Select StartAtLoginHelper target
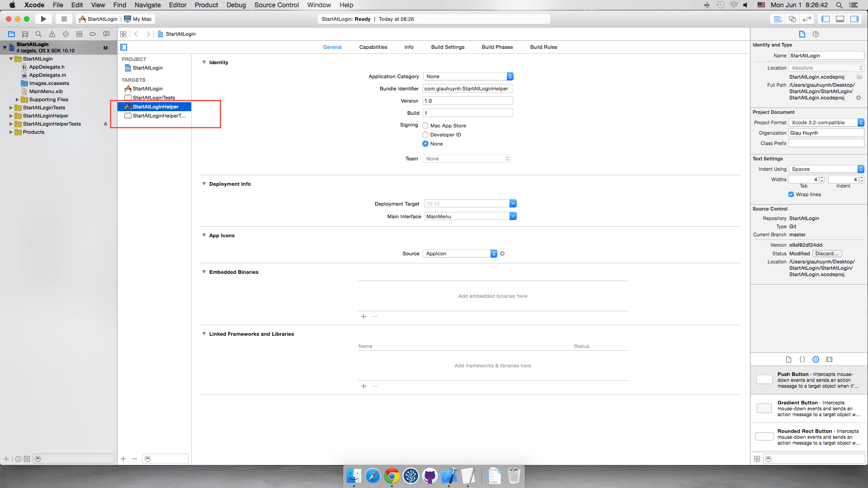868x488 pixels. pyautogui.click(x=156, y=106)
